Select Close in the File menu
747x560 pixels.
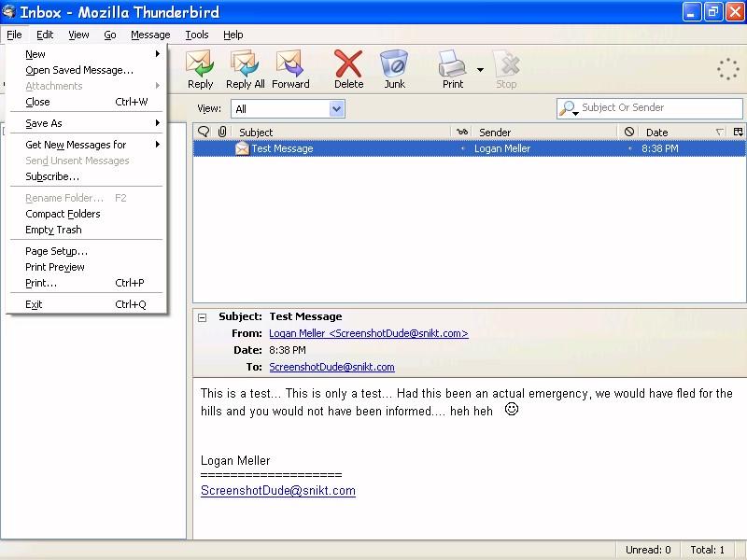[x=86, y=102]
